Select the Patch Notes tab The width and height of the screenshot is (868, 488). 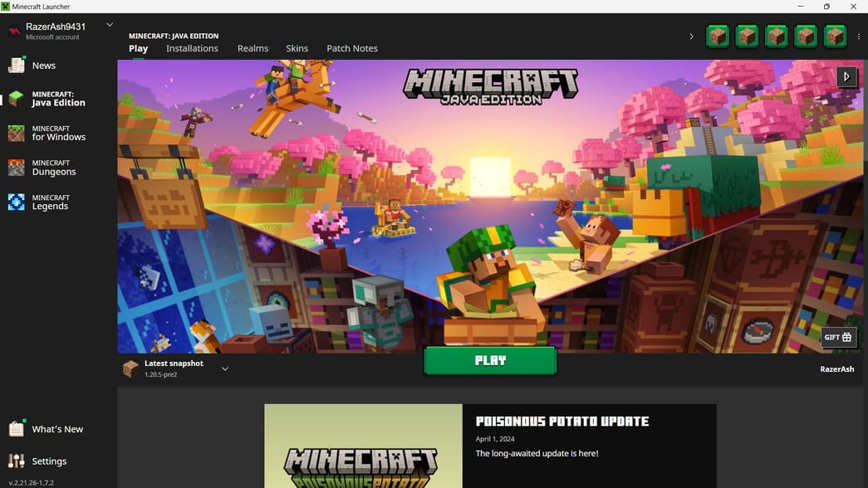tap(351, 48)
